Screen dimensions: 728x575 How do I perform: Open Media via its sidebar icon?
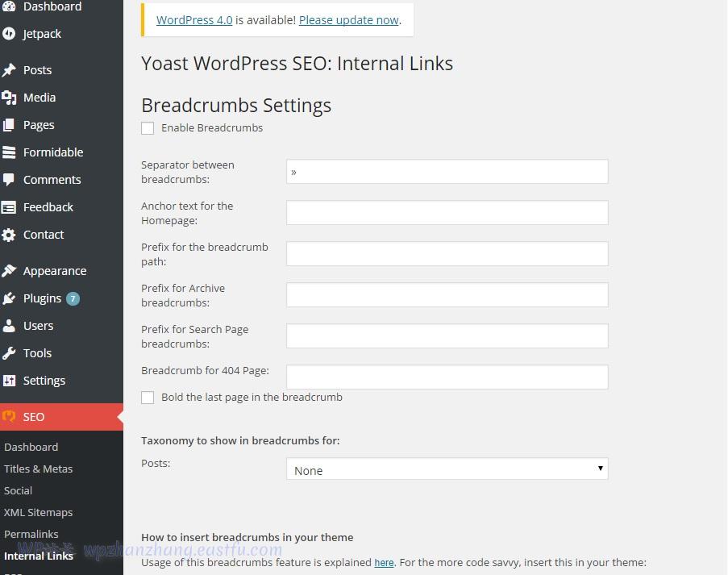(9, 98)
